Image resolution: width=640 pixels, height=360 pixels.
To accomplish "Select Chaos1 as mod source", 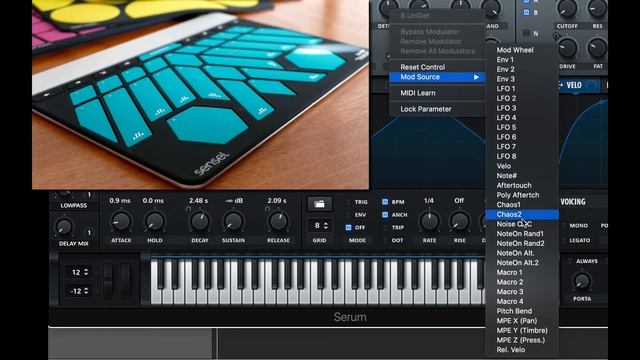I will (522, 204).
